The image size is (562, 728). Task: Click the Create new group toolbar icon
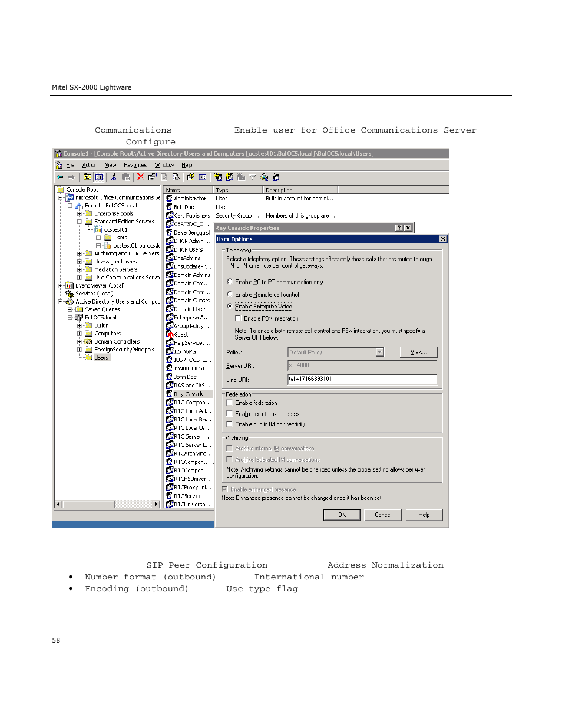[x=229, y=177]
